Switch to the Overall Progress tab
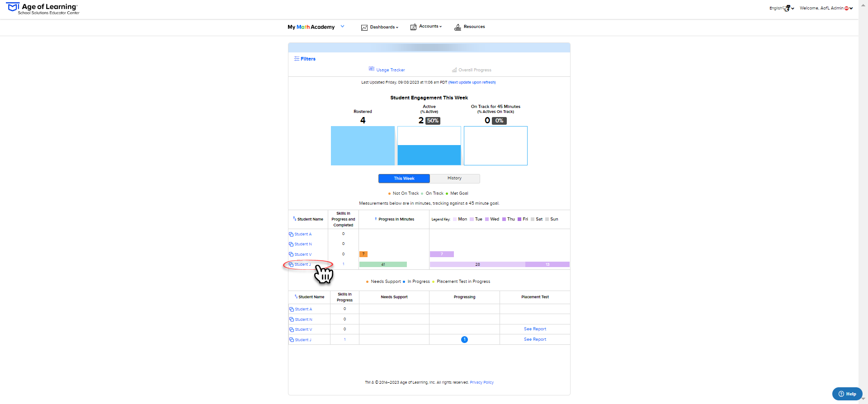Screen dimensions: 868x404 (x=472, y=70)
